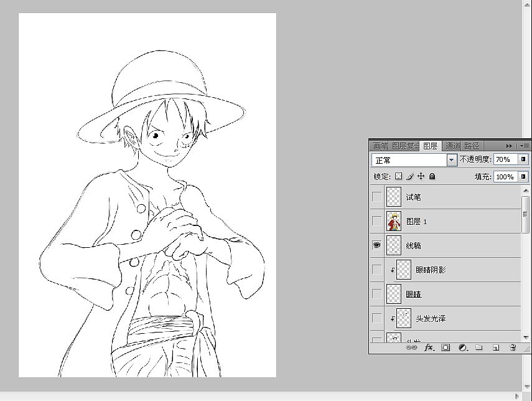Enable lock all on current layer
The width and height of the screenshot is (532, 401).
tap(432, 176)
